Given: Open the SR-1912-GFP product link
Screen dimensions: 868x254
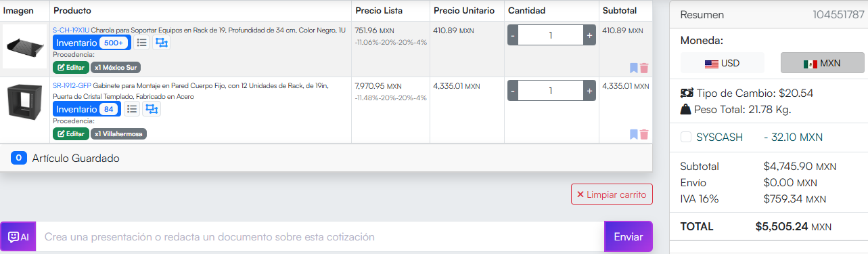Looking at the screenshot, I should 72,86.
